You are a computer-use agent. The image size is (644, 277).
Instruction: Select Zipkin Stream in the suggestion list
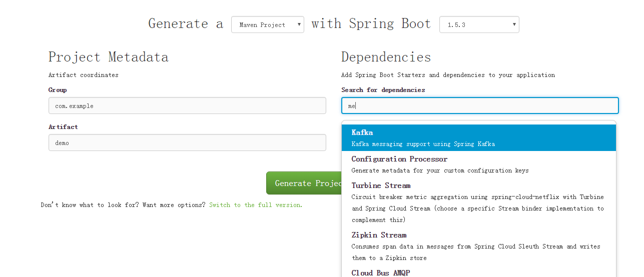[479, 246]
